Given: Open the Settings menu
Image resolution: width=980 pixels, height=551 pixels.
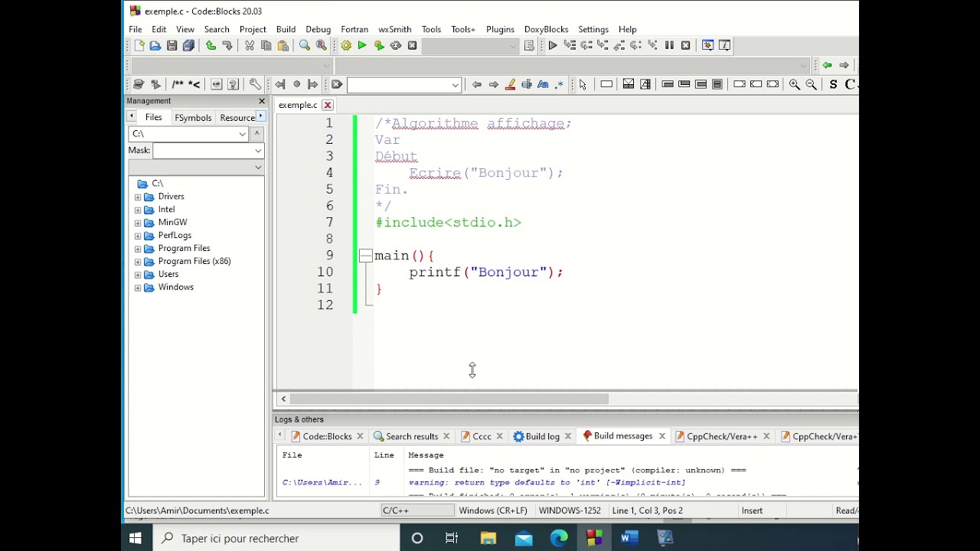Looking at the screenshot, I should (593, 29).
